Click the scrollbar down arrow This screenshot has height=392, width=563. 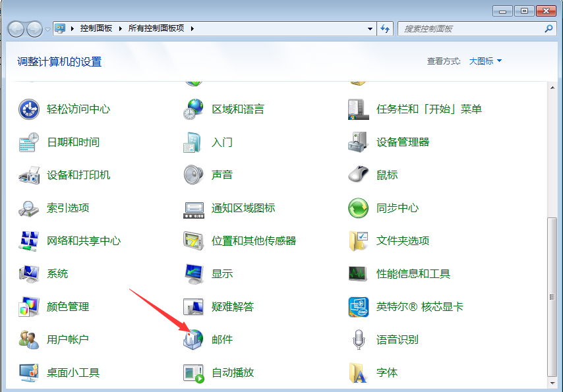552,383
